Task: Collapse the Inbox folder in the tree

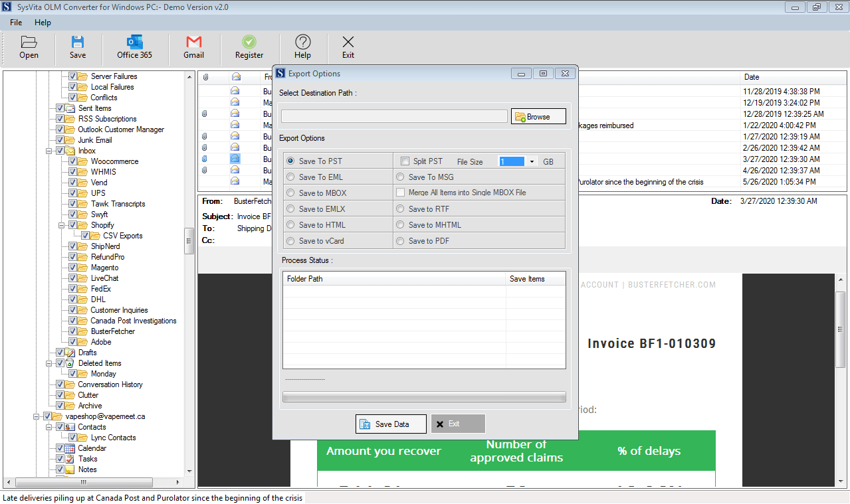Action: 49,151
